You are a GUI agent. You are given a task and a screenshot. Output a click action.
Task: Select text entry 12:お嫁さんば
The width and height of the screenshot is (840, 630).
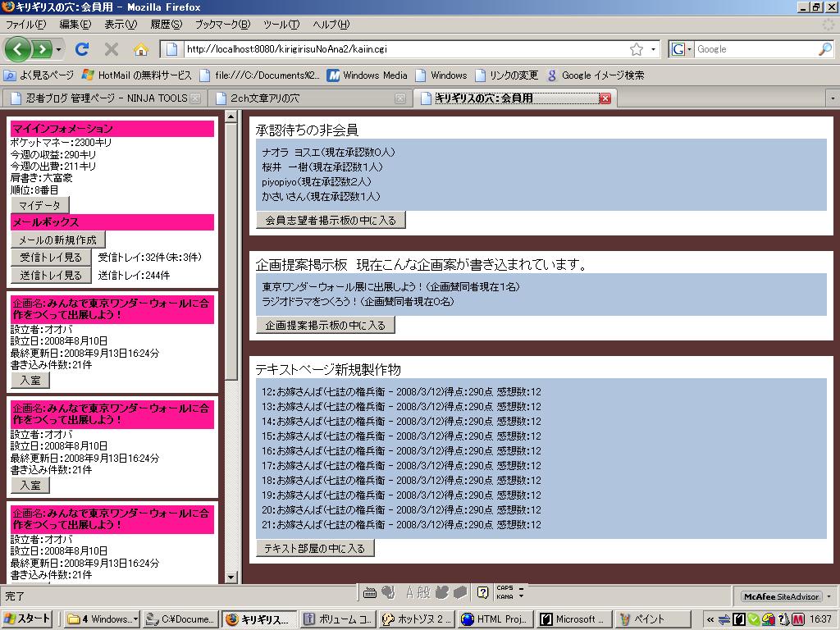click(401, 391)
